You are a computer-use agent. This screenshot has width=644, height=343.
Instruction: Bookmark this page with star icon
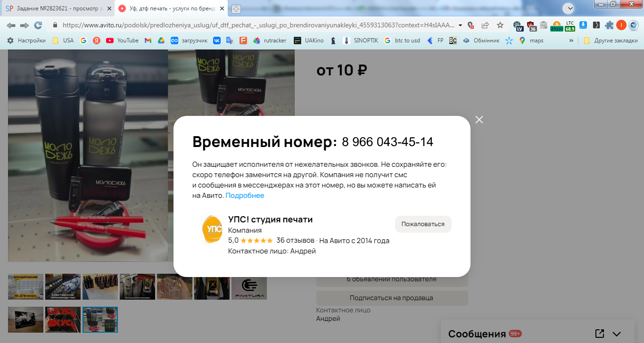[x=500, y=25]
